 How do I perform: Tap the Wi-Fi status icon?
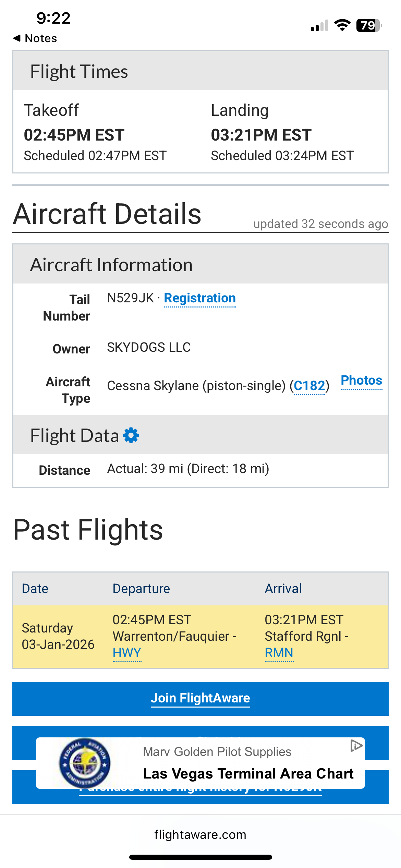[342, 25]
